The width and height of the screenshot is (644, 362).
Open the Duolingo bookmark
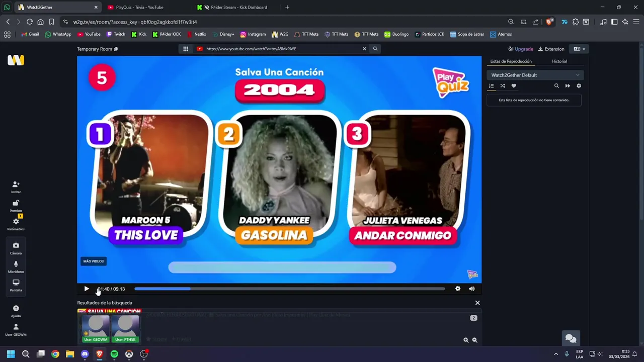pyautogui.click(x=396, y=34)
